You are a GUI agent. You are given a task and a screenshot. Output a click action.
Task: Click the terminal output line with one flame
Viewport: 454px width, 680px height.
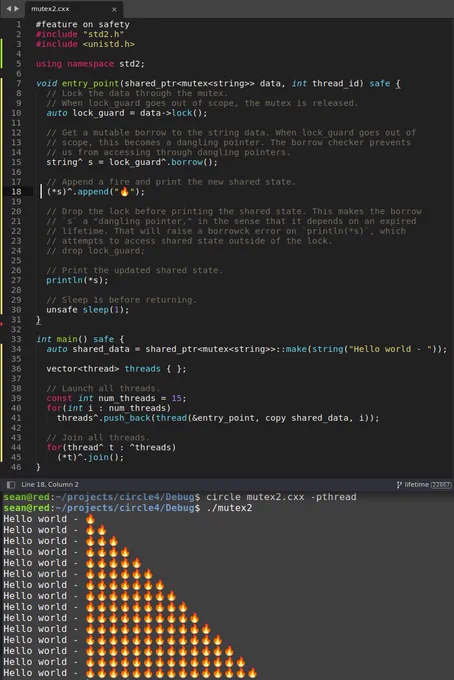pyautogui.click(x=49, y=519)
